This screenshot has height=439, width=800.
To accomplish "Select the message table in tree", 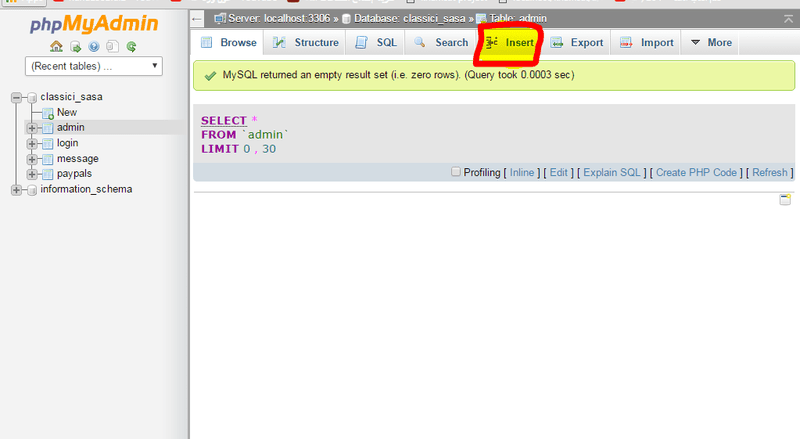I will click(78, 159).
